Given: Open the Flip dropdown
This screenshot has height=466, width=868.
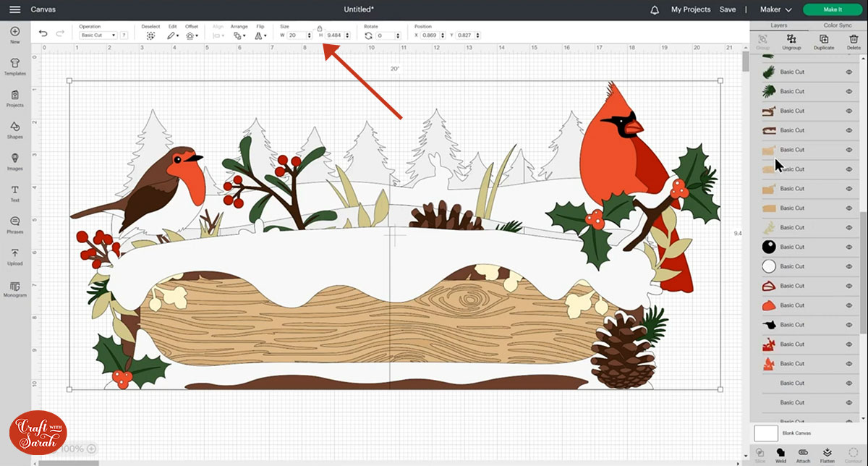Looking at the screenshot, I should tap(260, 35).
